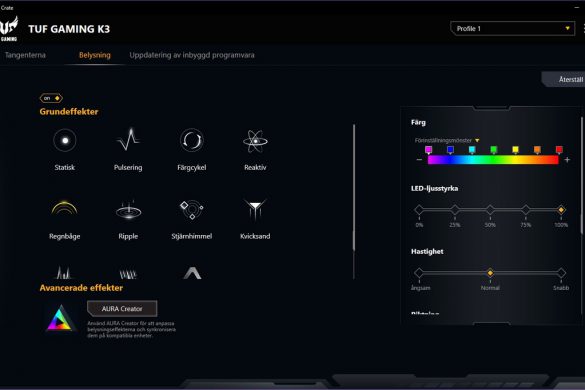Select the Ripple effect icon
The width and height of the screenshot is (585, 390).
pyautogui.click(x=128, y=210)
